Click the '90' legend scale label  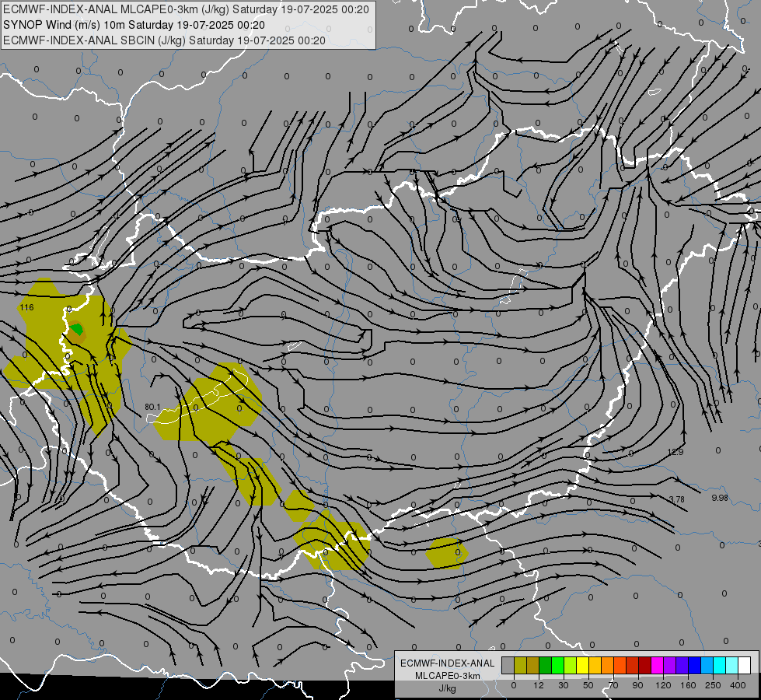[638, 685]
